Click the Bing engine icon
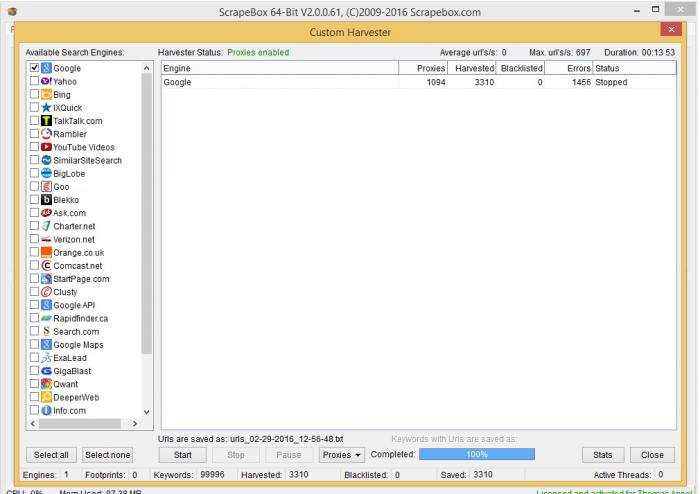Screen dimensions: 700x494 (46, 94)
